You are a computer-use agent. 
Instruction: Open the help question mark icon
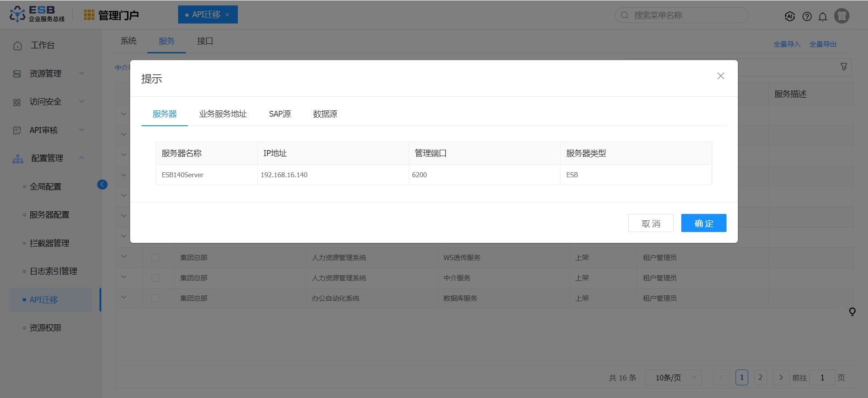807,16
